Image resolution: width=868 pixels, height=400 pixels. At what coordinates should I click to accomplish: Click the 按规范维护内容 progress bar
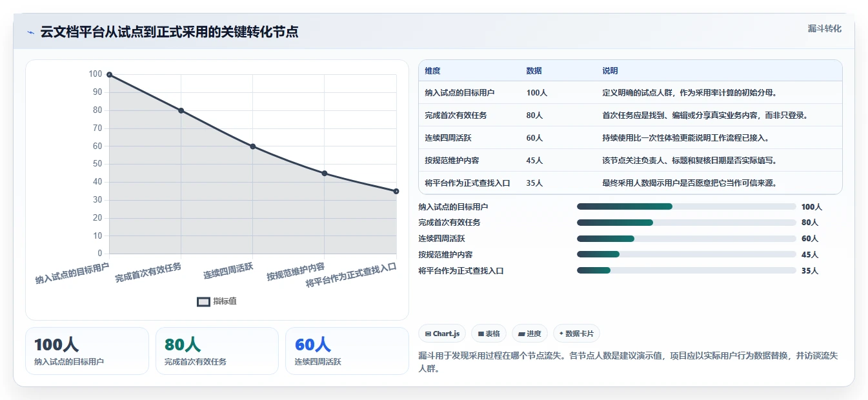click(686, 254)
